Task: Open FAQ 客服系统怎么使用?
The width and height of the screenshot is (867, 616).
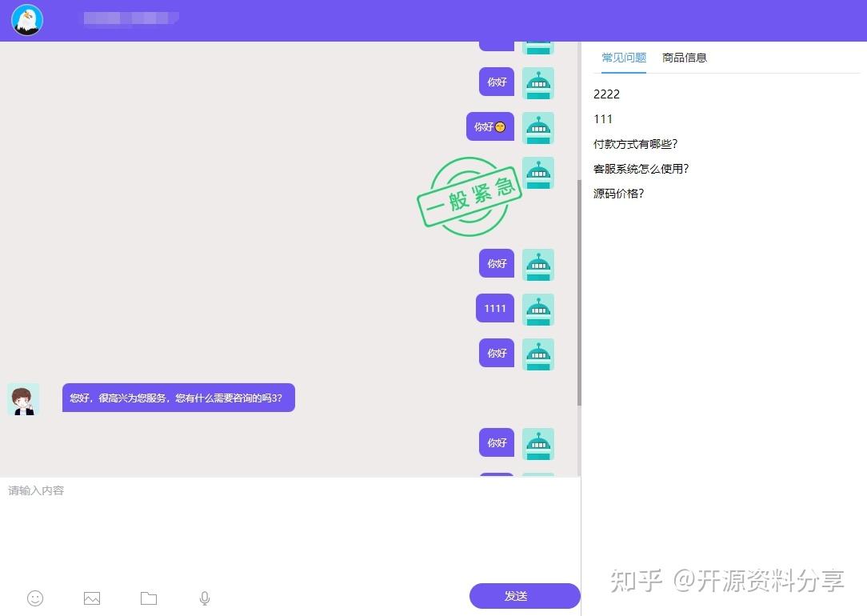Action: 641,170
